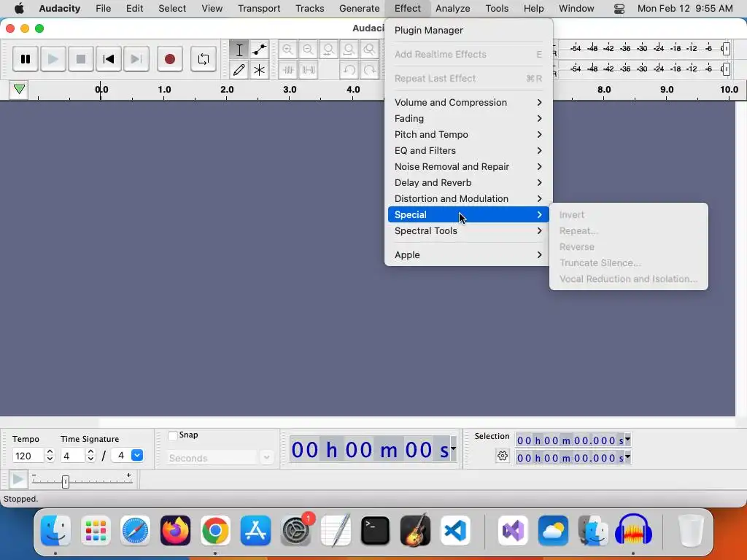
Task: Skip to end of project
Action: point(136,59)
